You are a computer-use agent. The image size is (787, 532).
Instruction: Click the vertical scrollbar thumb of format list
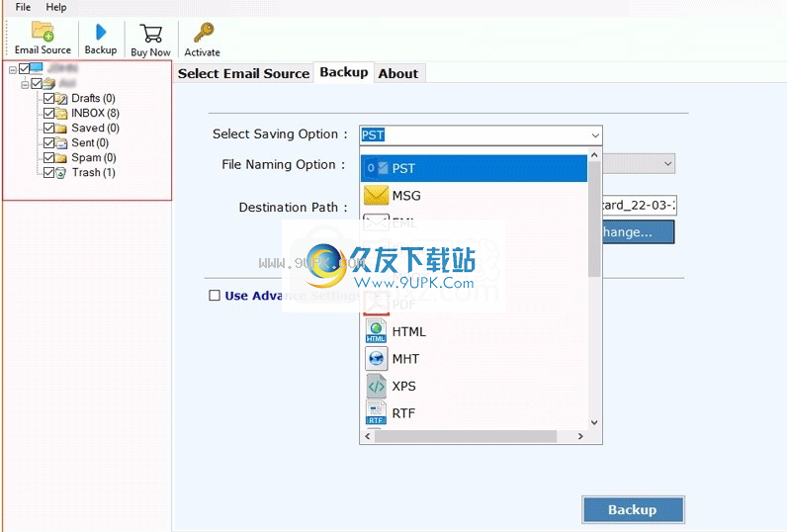point(594,220)
